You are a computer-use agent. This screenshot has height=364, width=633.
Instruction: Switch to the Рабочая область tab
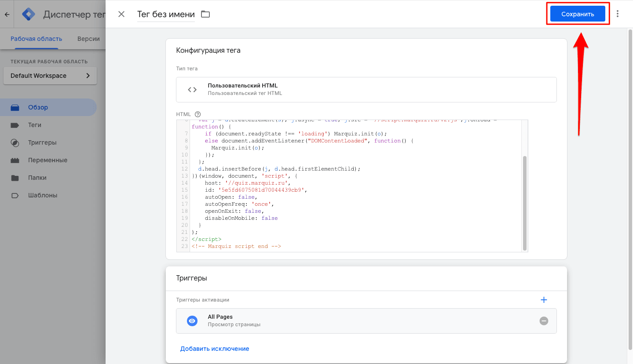coord(37,39)
